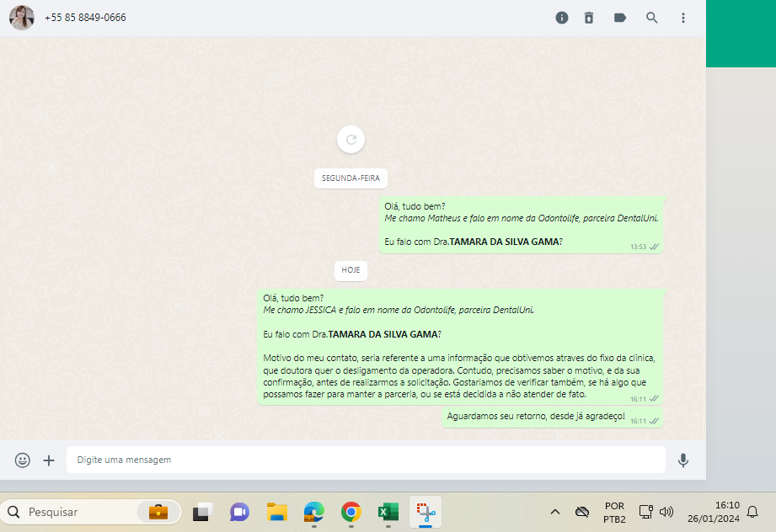Click the phone number +55 85 8849-0666

pos(85,18)
